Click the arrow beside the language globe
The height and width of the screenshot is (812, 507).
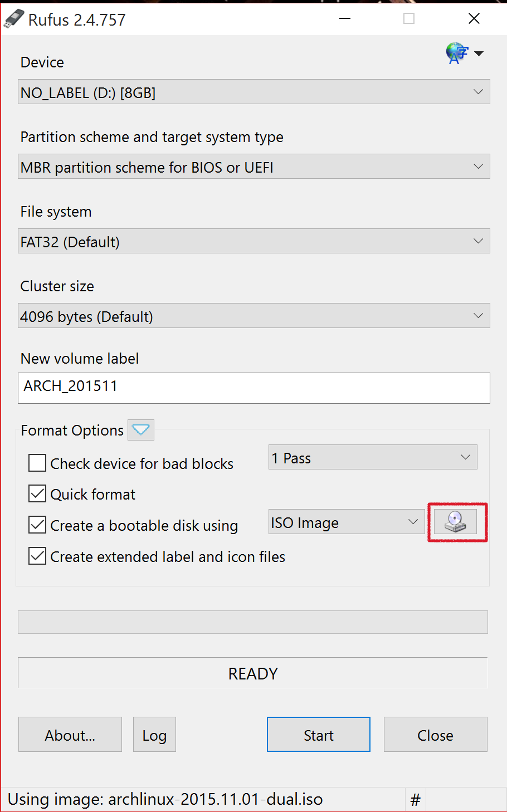(x=479, y=53)
